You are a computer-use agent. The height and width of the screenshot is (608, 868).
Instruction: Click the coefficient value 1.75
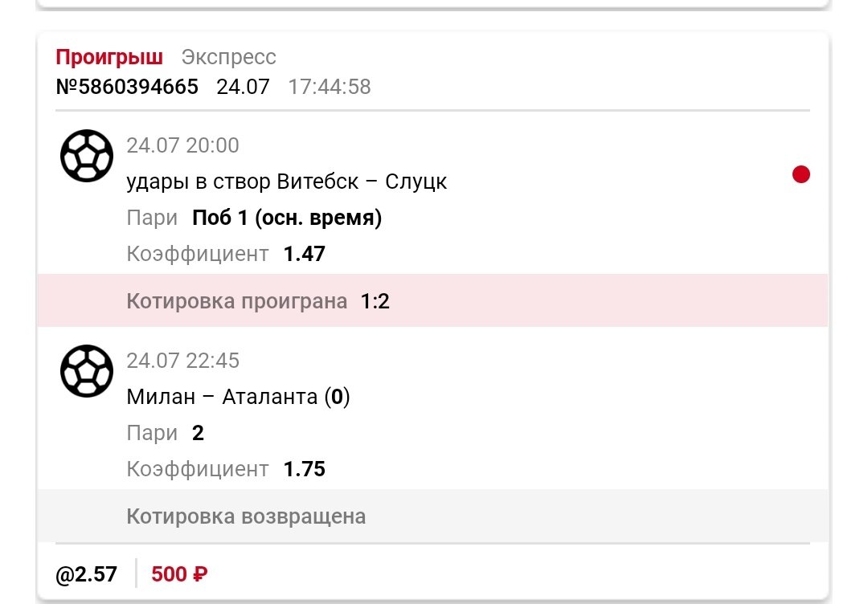[x=304, y=469]
